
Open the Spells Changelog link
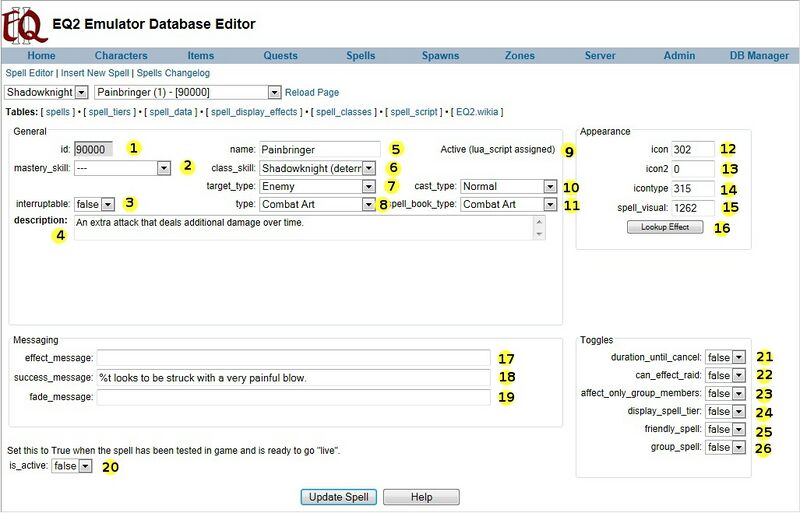coord(173,73)
